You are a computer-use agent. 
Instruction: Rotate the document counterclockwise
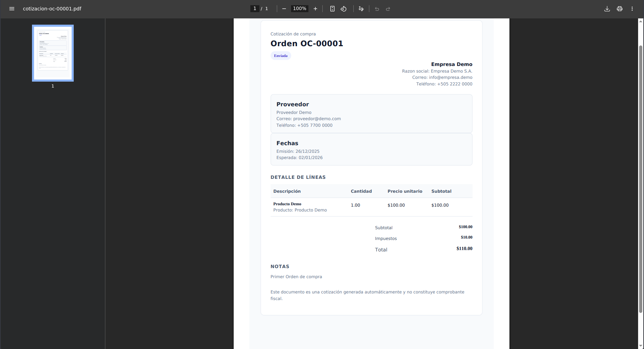coord(344,9)
